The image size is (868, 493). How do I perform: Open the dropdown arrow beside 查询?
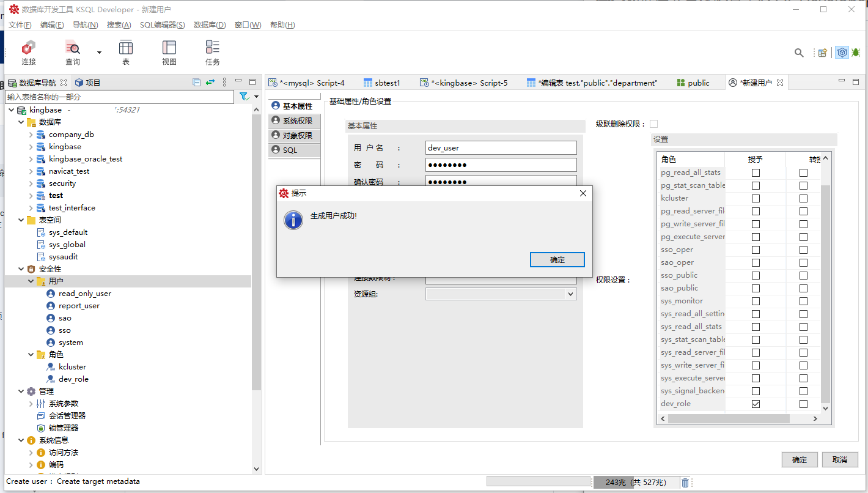99,53
